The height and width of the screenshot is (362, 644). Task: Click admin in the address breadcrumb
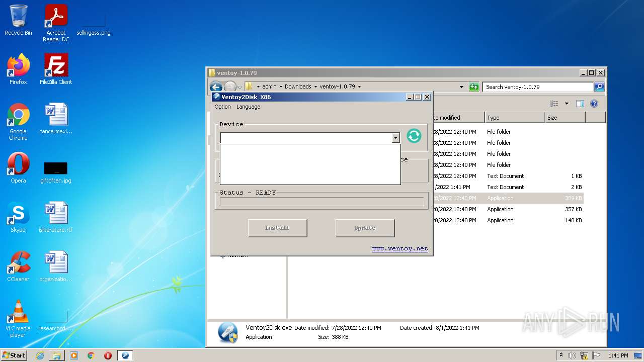pyautogui.click(x=269, y=86)
